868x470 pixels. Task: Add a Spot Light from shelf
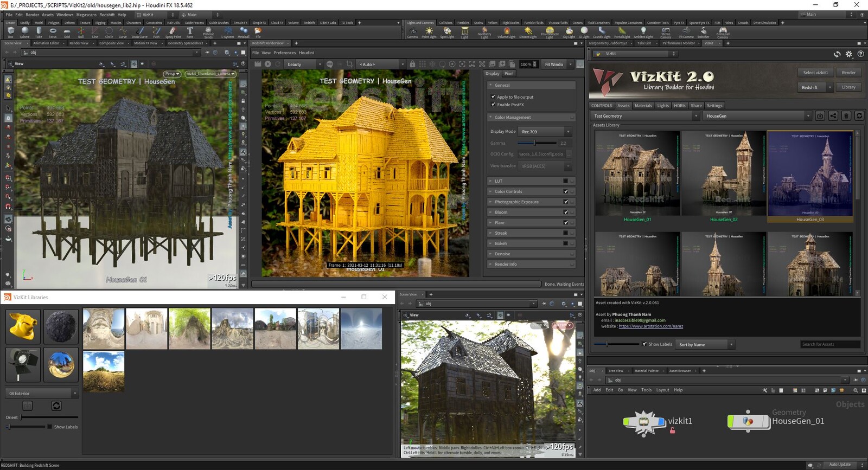(x=447, y=33)
